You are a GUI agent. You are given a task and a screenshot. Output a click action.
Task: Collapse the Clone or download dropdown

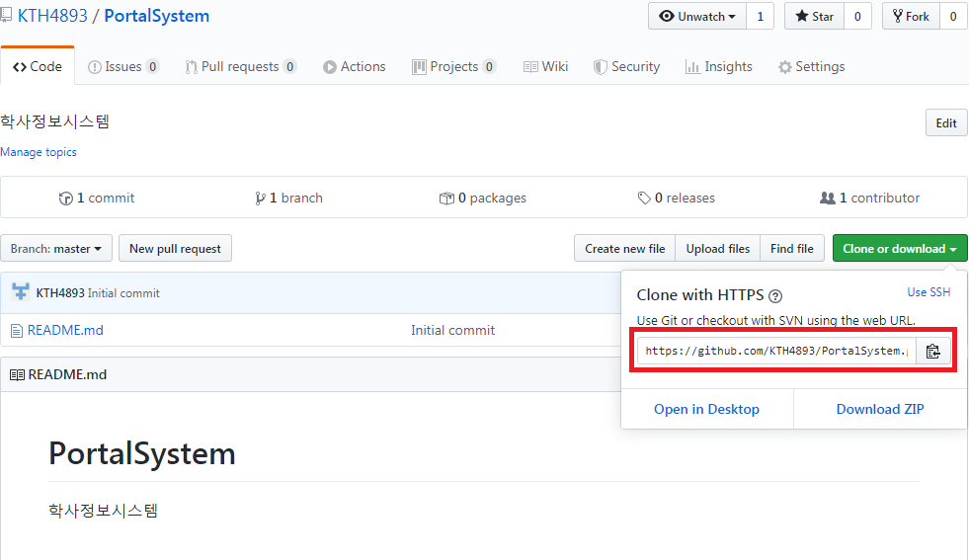(900, 249)
